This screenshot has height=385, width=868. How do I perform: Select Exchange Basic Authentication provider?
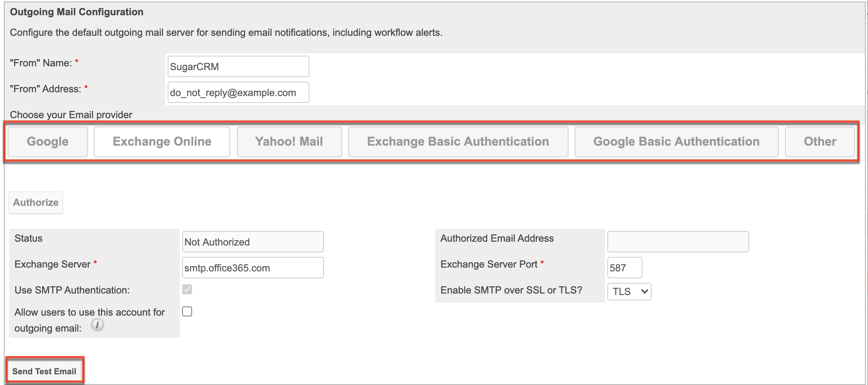click(457, 141)
